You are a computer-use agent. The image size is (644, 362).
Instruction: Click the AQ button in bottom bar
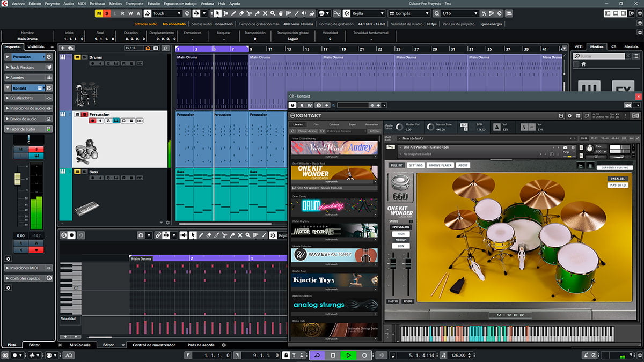69,355
